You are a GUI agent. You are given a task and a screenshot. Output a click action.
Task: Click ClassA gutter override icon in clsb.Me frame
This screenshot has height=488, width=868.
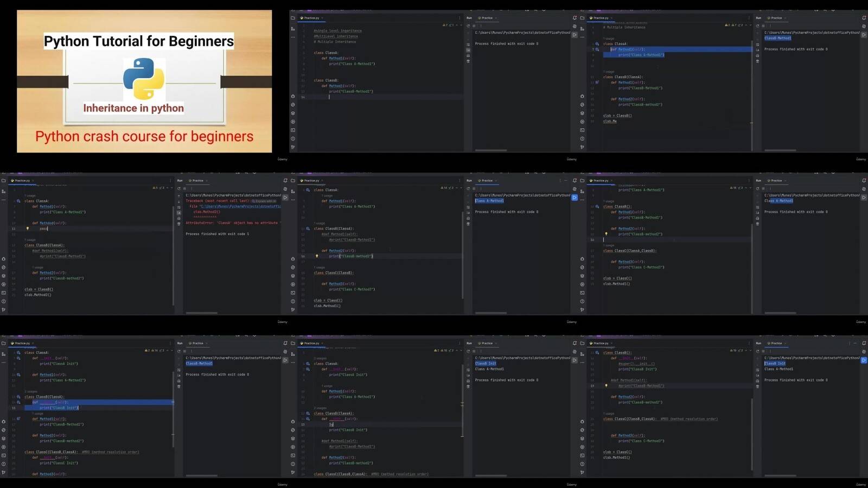pos(597,44)
